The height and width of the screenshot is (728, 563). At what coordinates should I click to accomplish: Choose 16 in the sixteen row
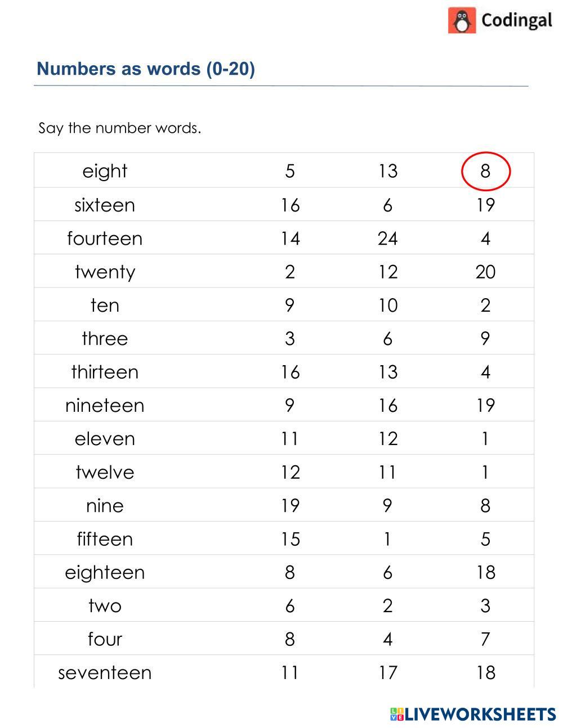point(290,205)
